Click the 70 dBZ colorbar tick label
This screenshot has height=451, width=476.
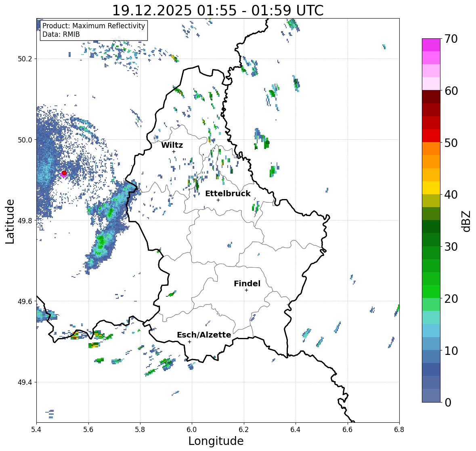click(451, 39)
